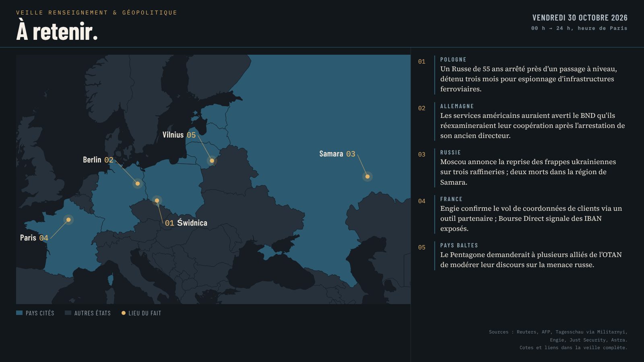Image resolution: width=644 pixels, height=362 pixels.
Task: Click the 'AUTRES ÉTATS' legend label
Action: tap(93, 313)
